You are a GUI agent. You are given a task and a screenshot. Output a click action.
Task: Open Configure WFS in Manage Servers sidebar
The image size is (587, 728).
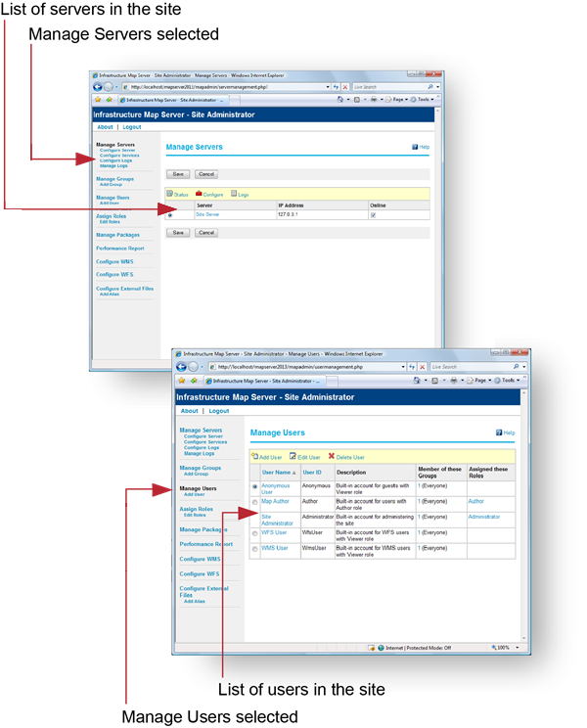[x=114, y=274]
